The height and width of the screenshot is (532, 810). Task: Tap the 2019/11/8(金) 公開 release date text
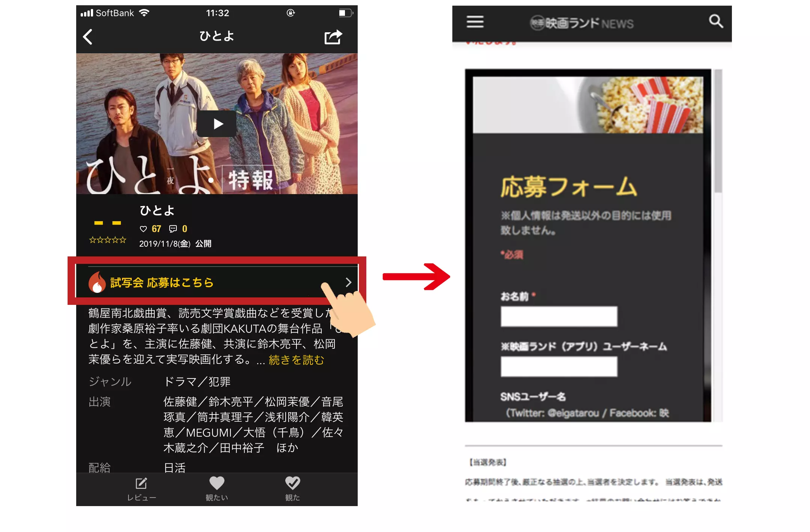coord(175,244)
